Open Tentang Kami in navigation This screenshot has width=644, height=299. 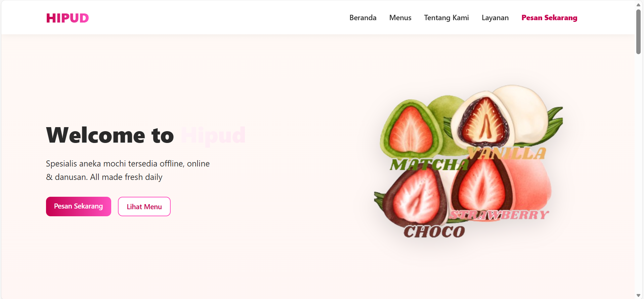[446, 18]
